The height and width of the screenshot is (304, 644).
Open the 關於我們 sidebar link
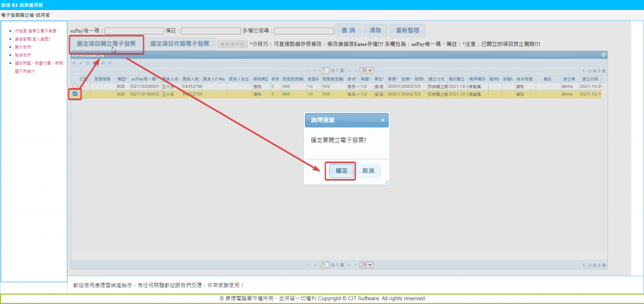click(x=23, y=46)
